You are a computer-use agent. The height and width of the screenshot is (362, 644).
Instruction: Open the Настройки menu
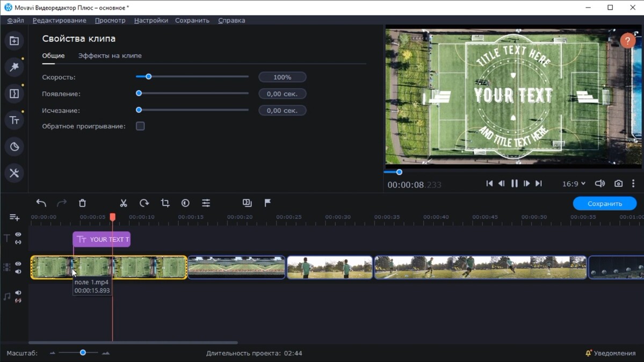[151, 20]
